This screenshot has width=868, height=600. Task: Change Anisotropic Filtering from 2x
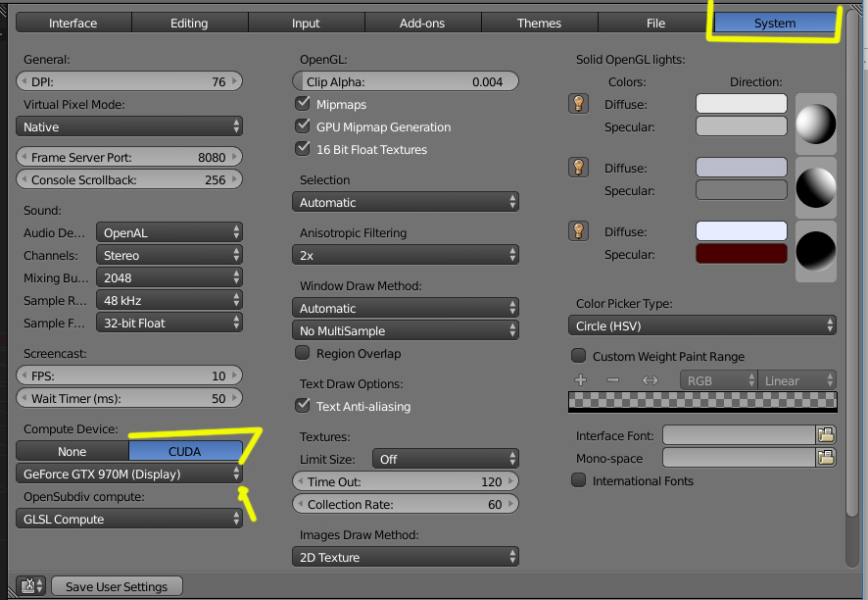pyautogui.click(x=406, y=255)
